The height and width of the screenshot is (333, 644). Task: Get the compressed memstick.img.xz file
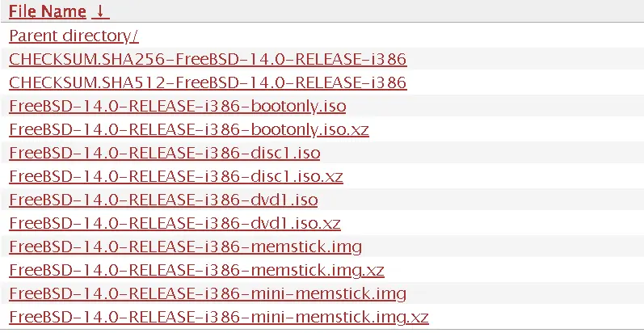point(196,270)
